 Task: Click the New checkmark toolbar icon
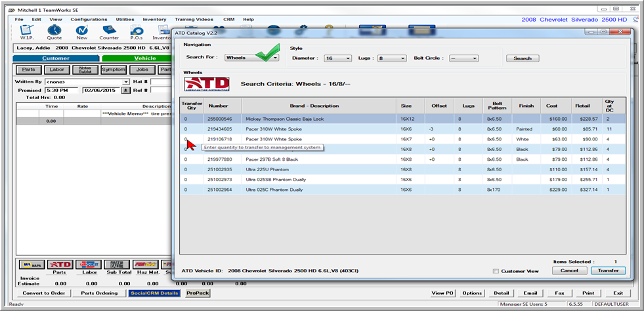[82, 32]
